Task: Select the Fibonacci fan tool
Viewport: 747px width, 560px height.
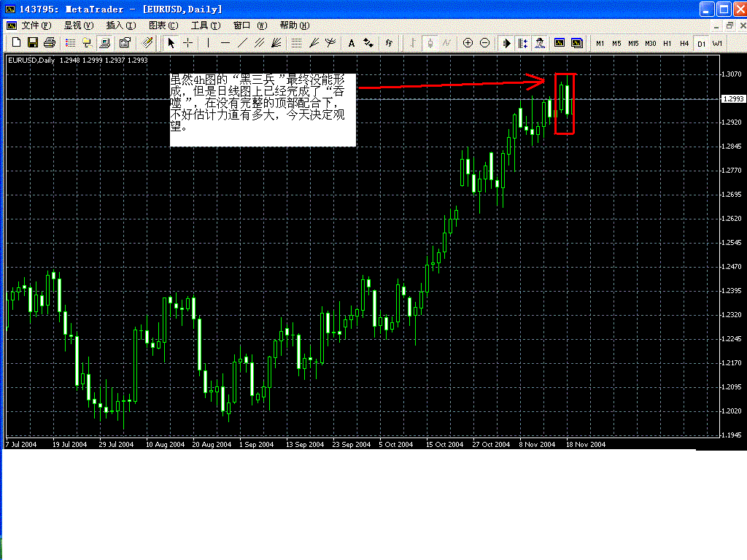Action: tap(314, 43)
